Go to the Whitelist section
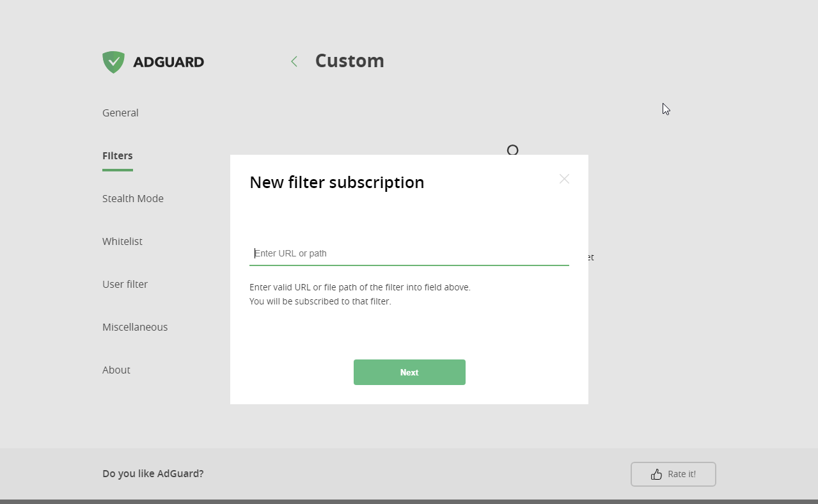818x504 pixels. (122, 241)
